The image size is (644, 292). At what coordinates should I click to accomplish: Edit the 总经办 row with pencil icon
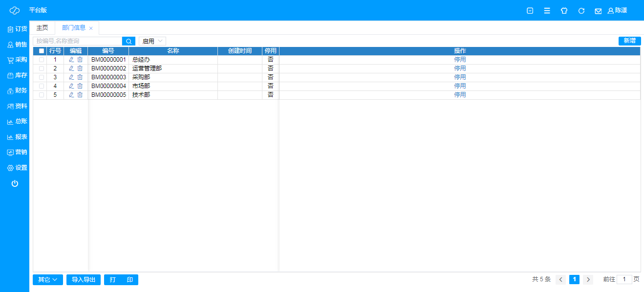pyautogui.click(x=71, y=60)
